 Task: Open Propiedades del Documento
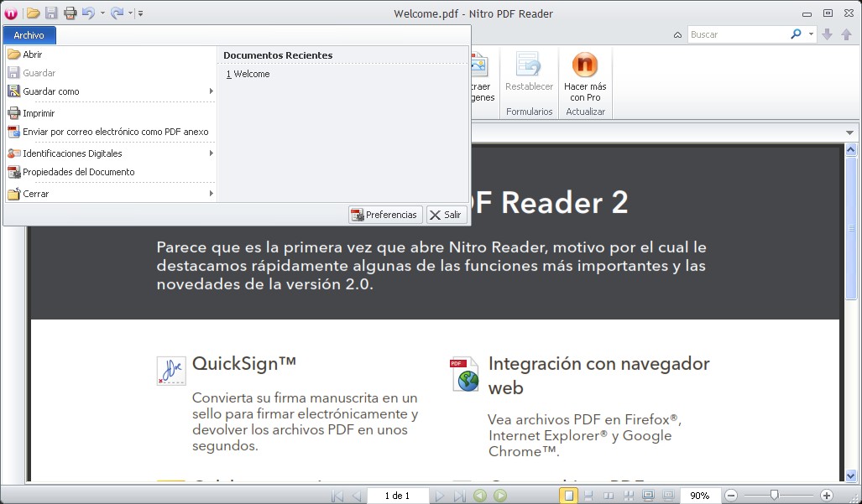pos(111,172)
